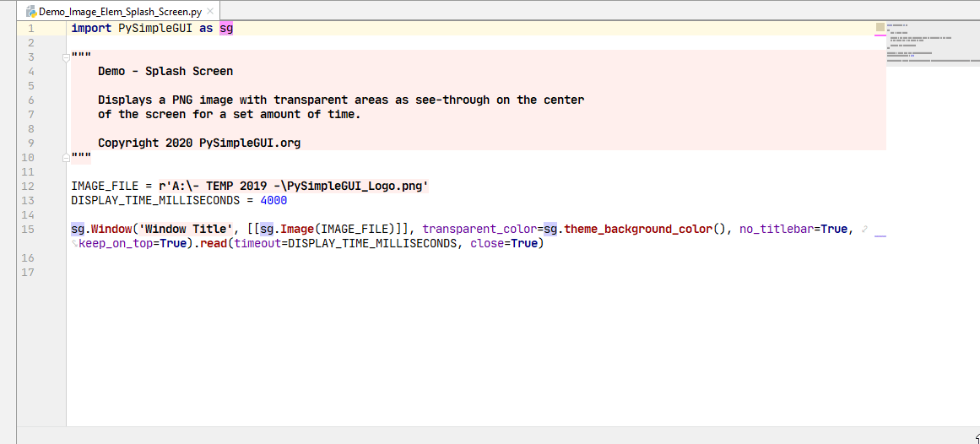
Task: Click the soft-wrap continuation icon before keep_on_top
Action: (74, 244)
